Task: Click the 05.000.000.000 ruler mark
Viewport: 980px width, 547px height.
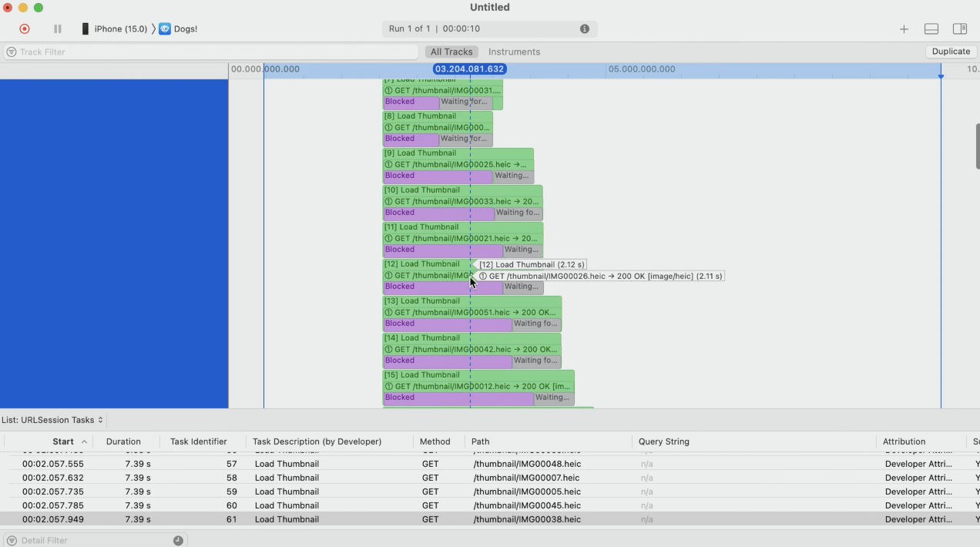Action: click(641, 69)
